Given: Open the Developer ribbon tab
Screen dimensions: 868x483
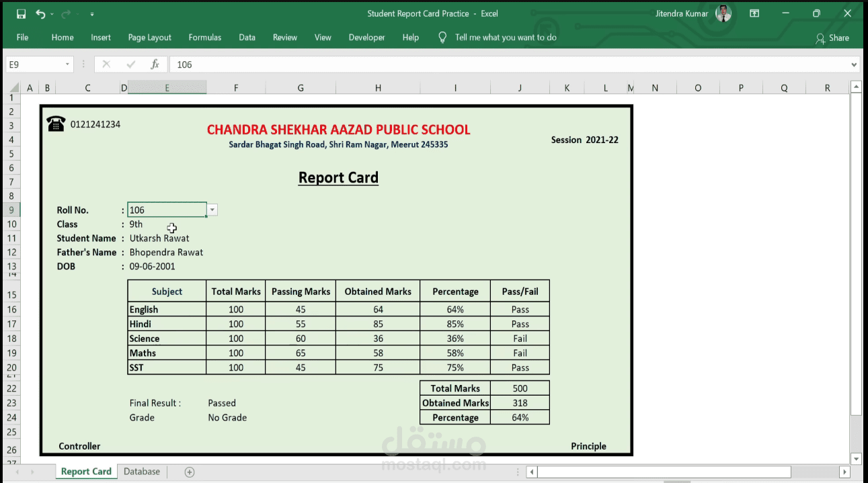Looking at the screenshot, I should 366,38.
